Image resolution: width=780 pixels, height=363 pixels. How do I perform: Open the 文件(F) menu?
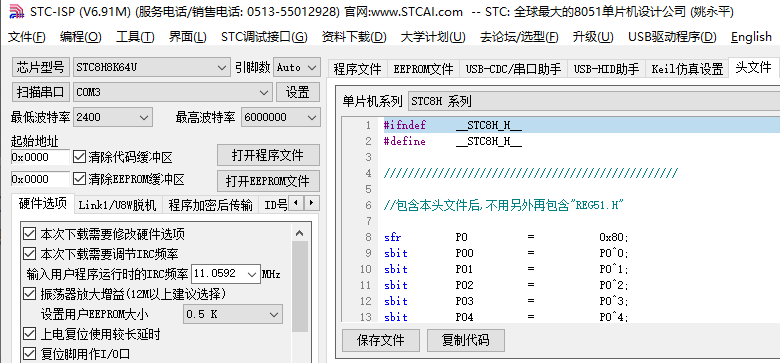pos(27,37)
